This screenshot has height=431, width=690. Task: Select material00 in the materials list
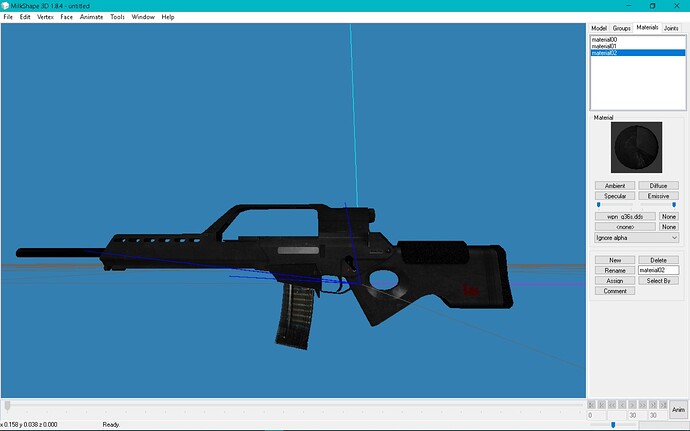(x=603, y=39)
